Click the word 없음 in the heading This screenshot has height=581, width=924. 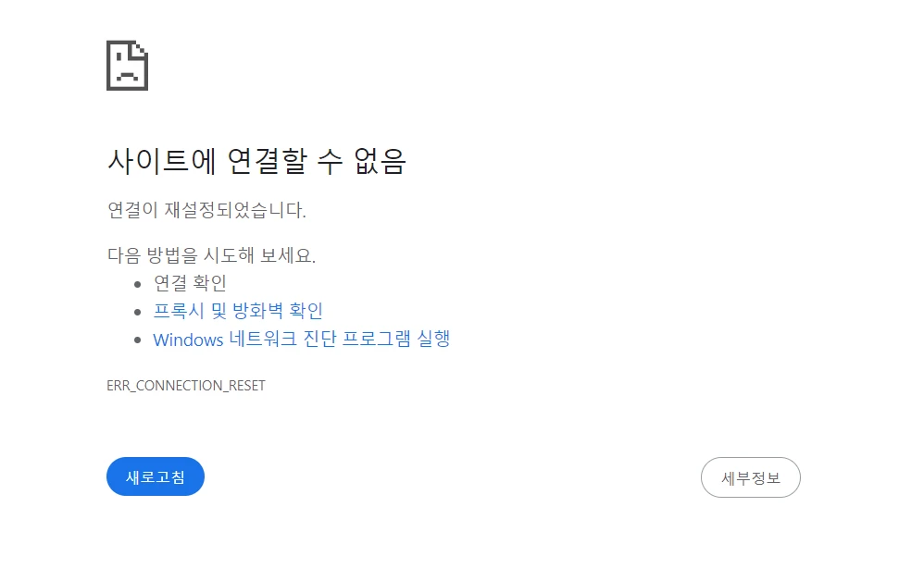(380, 161)
